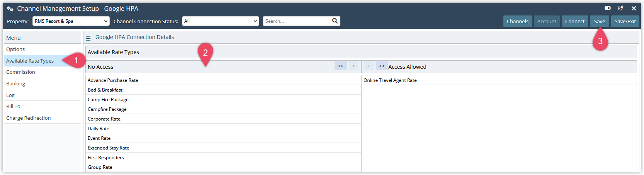Open the Bill To menu item
Viewport: 644px width, 175px height.
42,106
